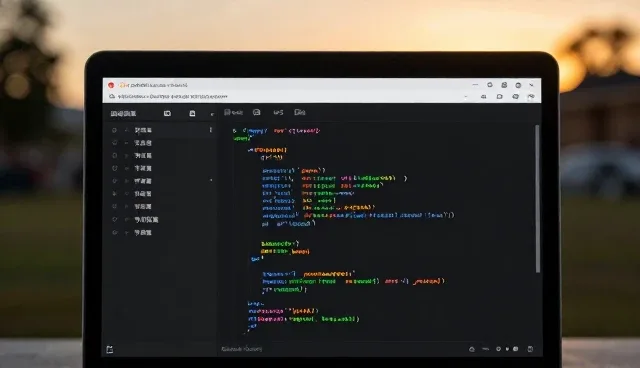Toggle the circle marker on the seventh sidebar row
Screen dimensions: 640x368
[114, 206]
